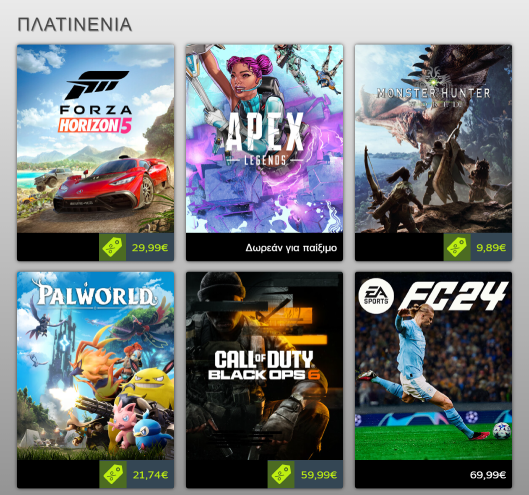This screenshot has width=529, height=495.
Task: Click the discount tag icon under Forza Horizon 5
Action: (x=112, y=248)
